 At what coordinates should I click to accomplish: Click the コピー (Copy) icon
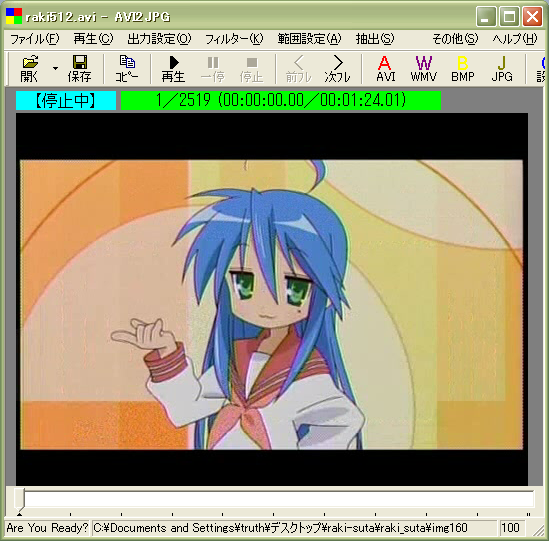click(x=127, y=69)
